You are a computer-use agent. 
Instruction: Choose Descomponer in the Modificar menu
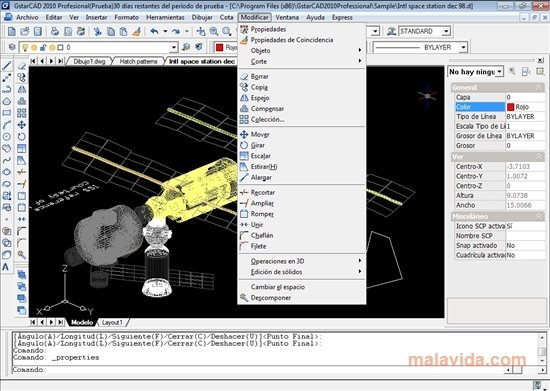coord(270,298)
